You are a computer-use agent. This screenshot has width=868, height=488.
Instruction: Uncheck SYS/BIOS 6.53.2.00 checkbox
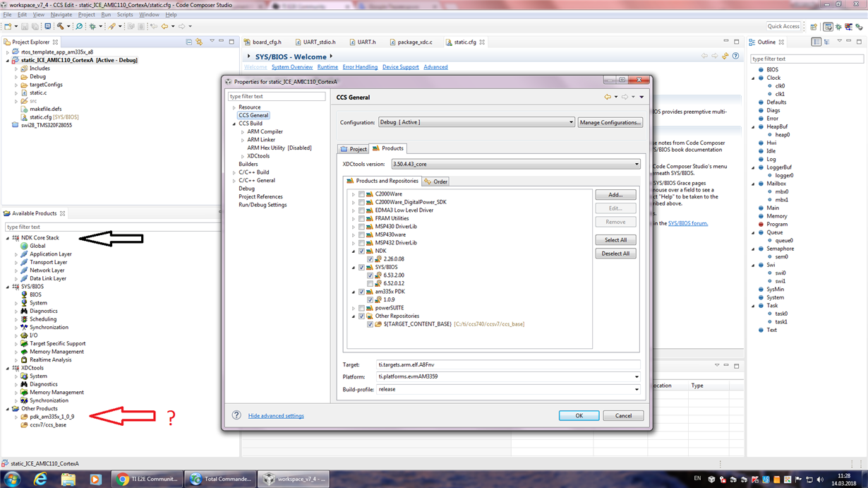(x=370, y=275)
